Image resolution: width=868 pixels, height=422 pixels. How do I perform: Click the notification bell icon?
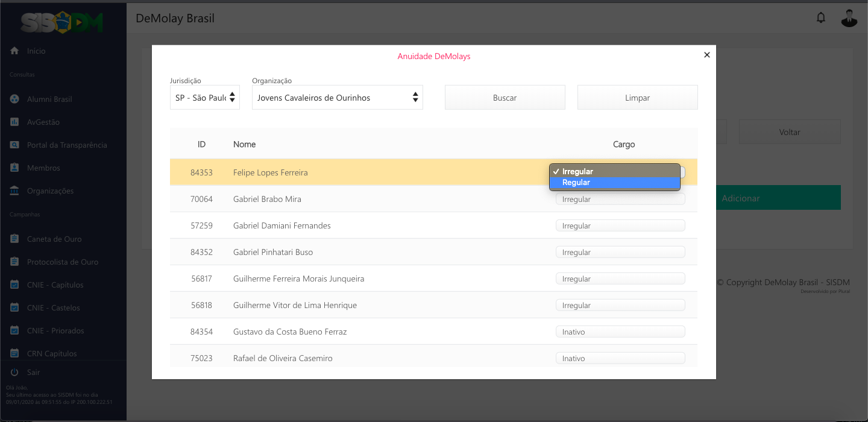click(820, 18)
